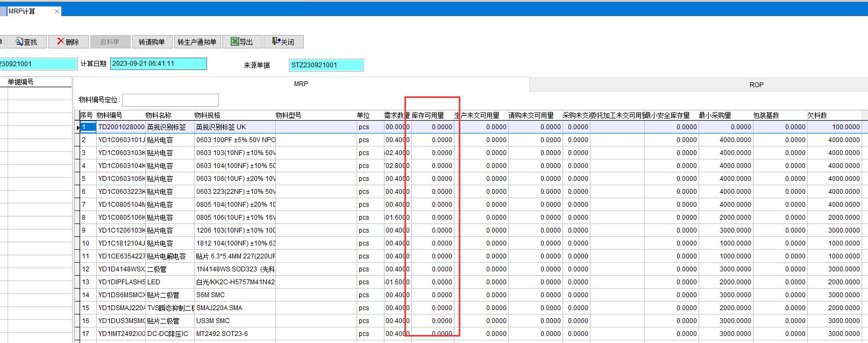The width and height of the screenshot is (868, 343).
Task: Click the 库存可用量 column header
Action: (428, 115)
